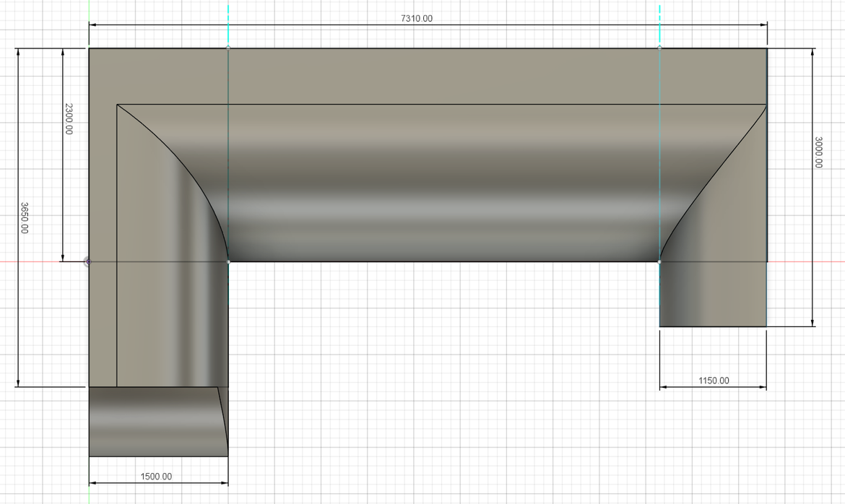Viewport: 845px width, 504px height.
Task: Select the large inner fillet curve on left
Action: (x=177, y=166)
